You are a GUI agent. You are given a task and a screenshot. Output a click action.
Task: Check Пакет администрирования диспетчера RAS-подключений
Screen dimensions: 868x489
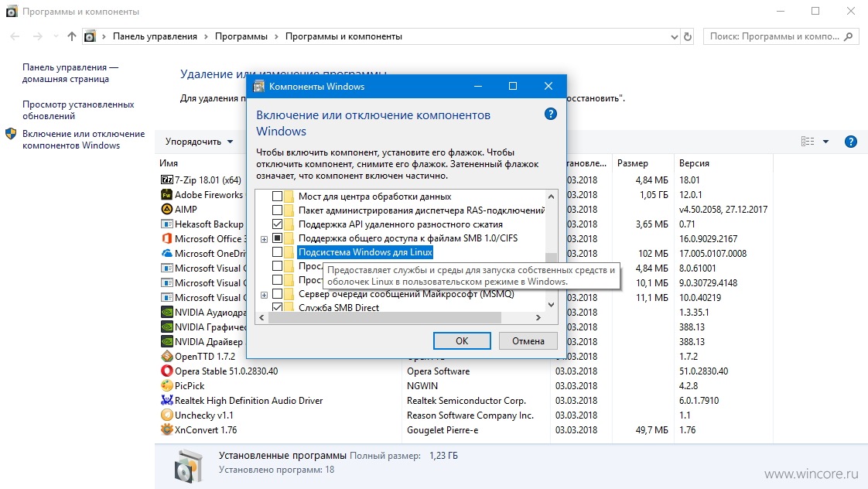(x=277, y=210)
